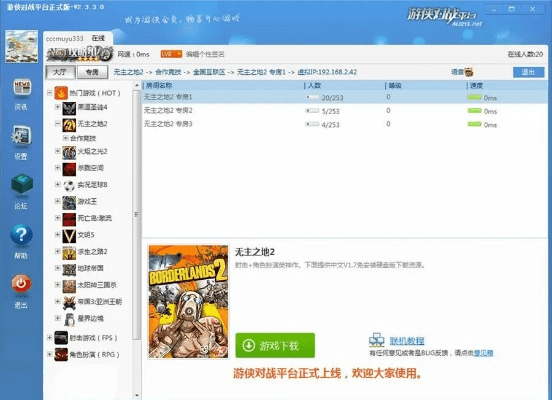
Task: Click the 求生之路2 tree label
Action: point(93,252)
